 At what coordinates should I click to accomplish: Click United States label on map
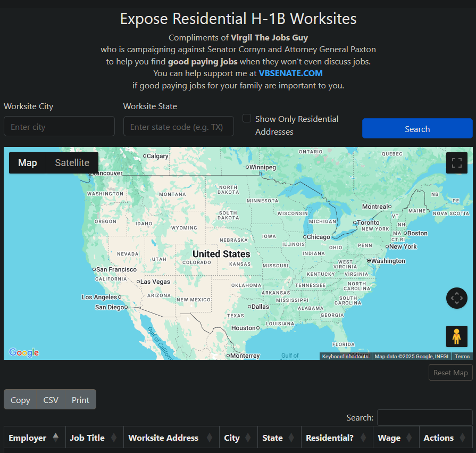(x=221, y=254)
